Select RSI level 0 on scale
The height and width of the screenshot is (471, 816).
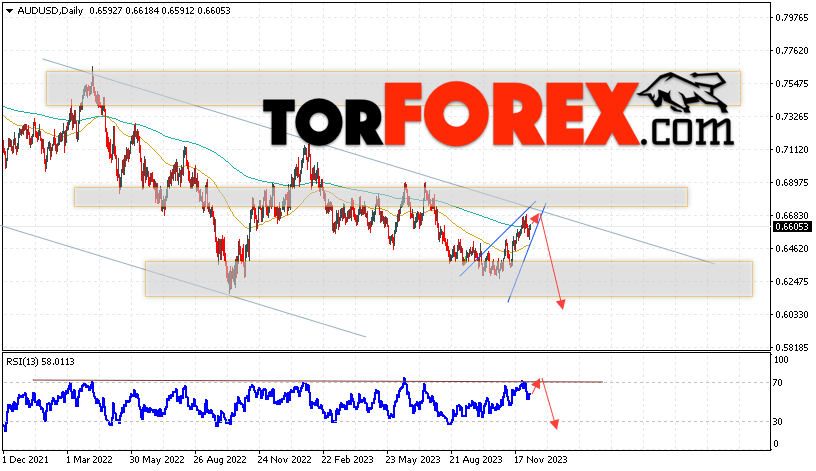[x=776, y=444]
